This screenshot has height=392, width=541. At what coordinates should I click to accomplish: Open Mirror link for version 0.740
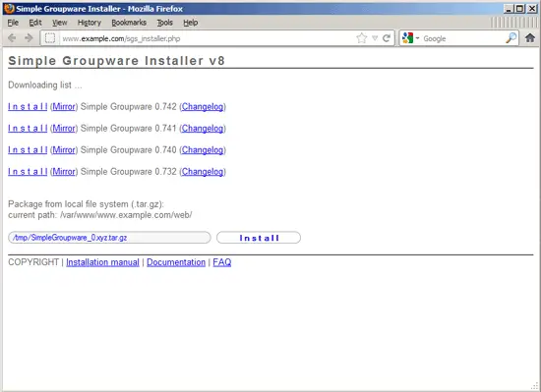point(64,150)
